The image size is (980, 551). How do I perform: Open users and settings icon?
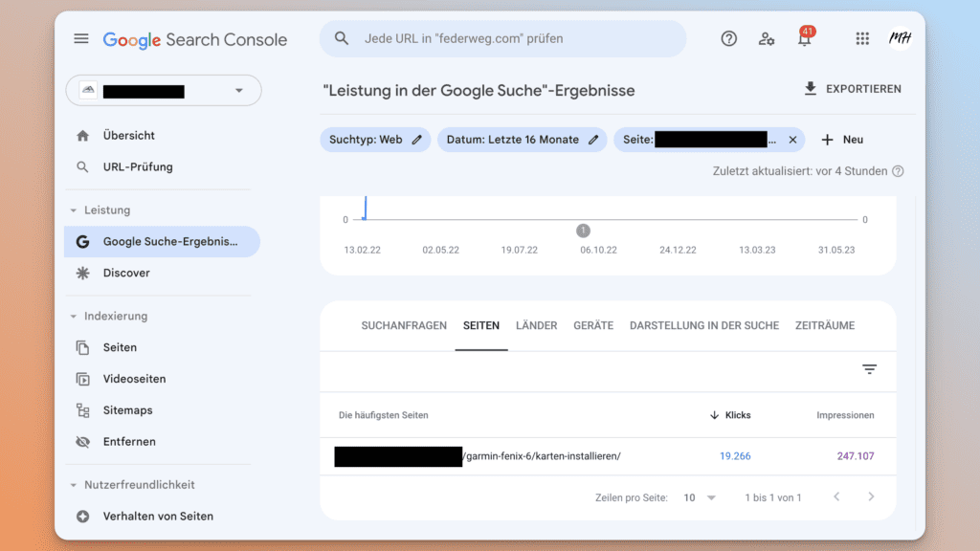pos(767,38)
